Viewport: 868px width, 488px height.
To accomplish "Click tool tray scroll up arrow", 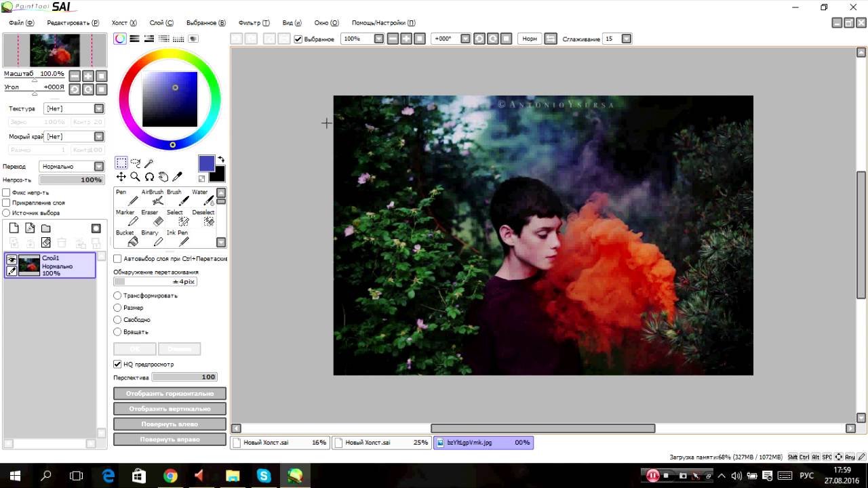I will 221,193.
